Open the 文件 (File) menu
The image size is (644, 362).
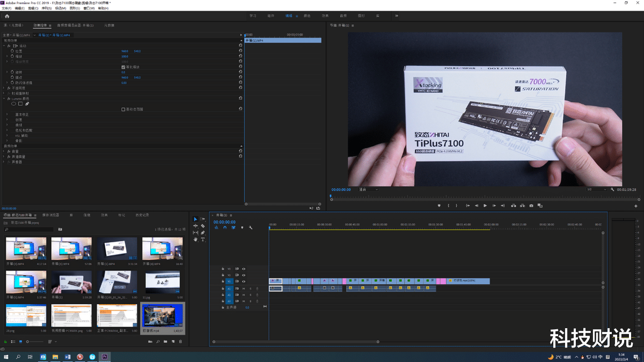pyautogui.click(x=6, y=9)
